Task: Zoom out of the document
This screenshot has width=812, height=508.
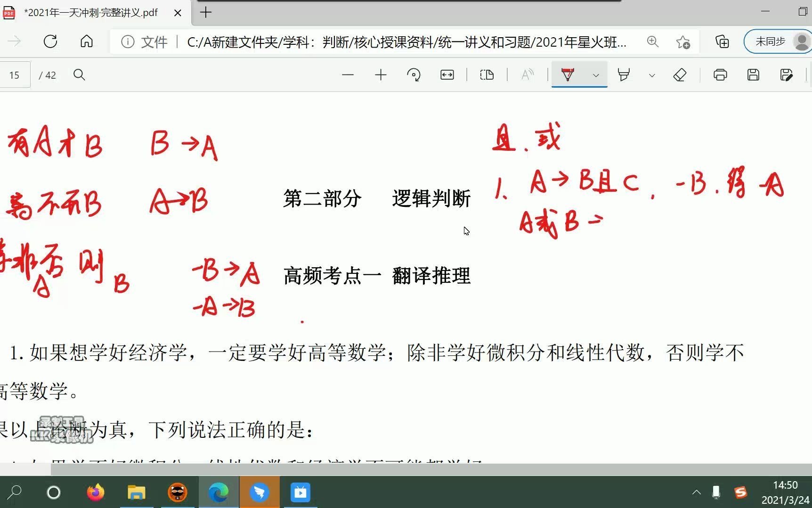Action: 348,75
